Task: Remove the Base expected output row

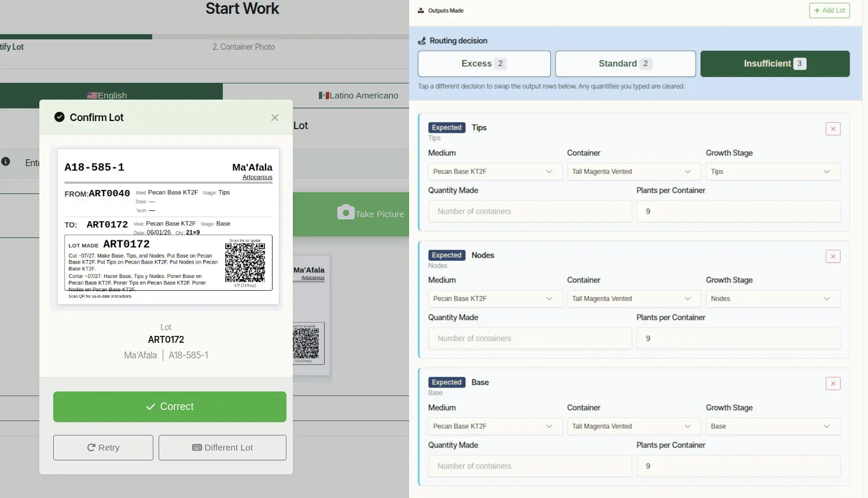Action: point(833,383)
